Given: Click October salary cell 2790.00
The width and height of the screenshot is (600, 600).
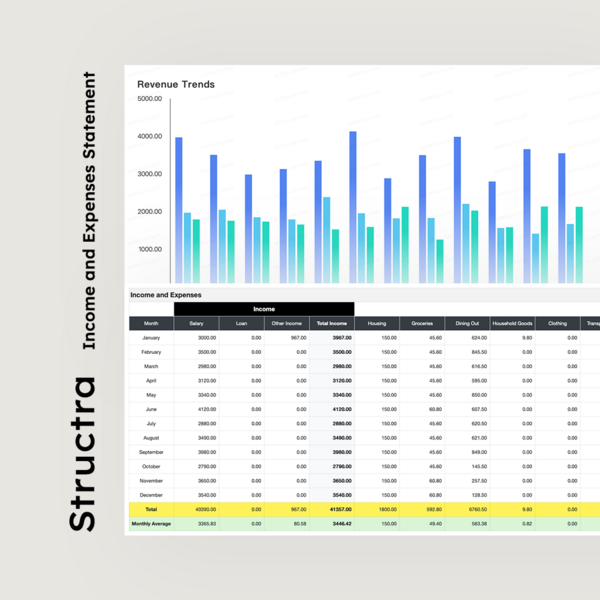Looking at the screenshot, I should pyautogui.click(x=196, y=466).
